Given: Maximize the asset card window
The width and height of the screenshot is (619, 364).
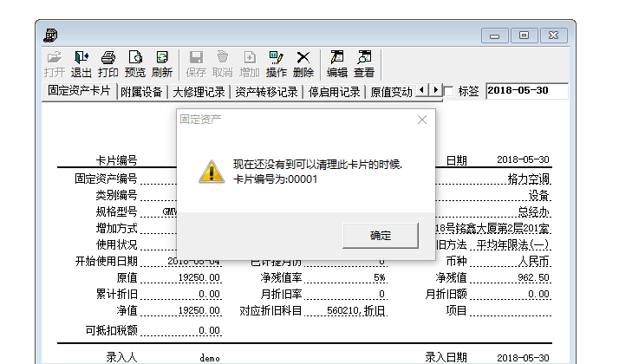Looking at the screenshot, I should [524, 36].
